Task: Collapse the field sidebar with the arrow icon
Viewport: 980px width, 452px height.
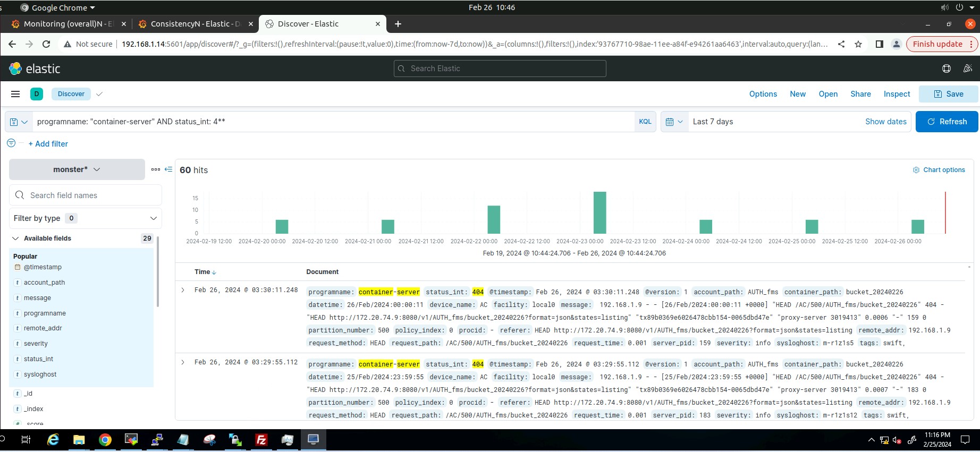Action: 168,169
